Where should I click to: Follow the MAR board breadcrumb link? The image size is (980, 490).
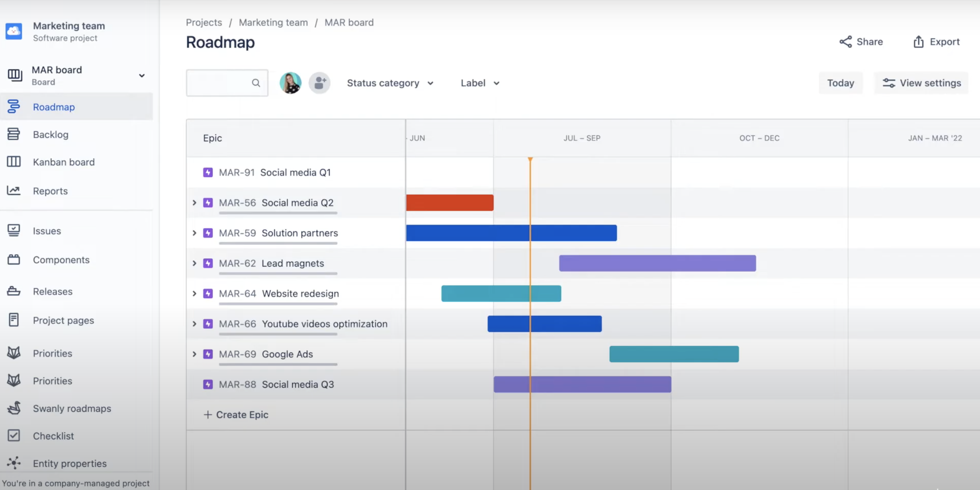349,22
